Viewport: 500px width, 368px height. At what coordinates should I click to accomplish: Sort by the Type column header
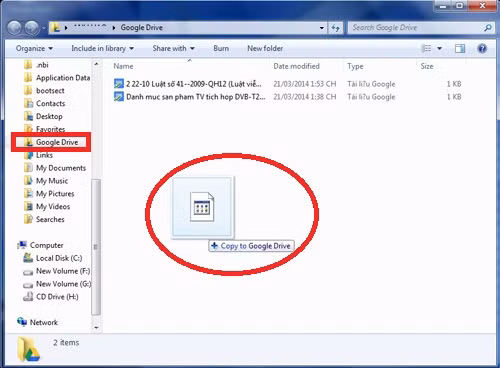pos(355,66)
